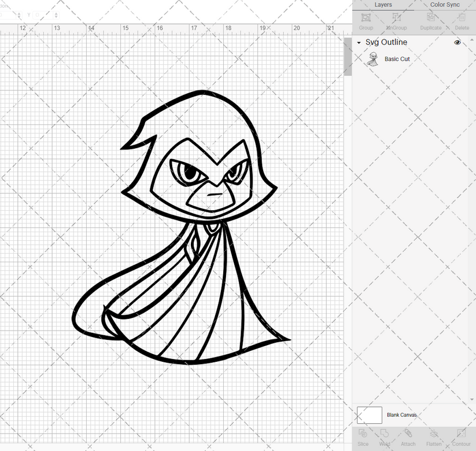Click the Basic Cut layer thumbnail
Viewport: 476px width, 451px height.
[x=374, y=58]
